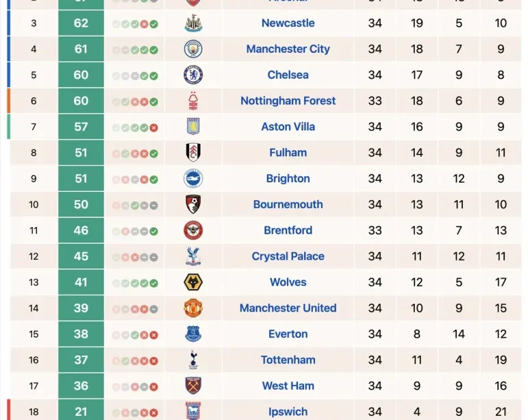Open the Crystal Palace team link
Screen dimensions: 528x420
(288, 256)
